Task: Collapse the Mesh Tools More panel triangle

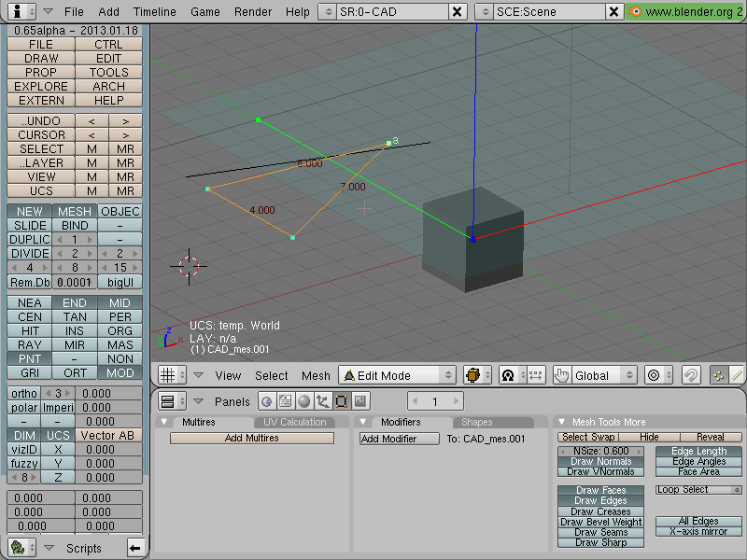Action: [x=562, y=422]
